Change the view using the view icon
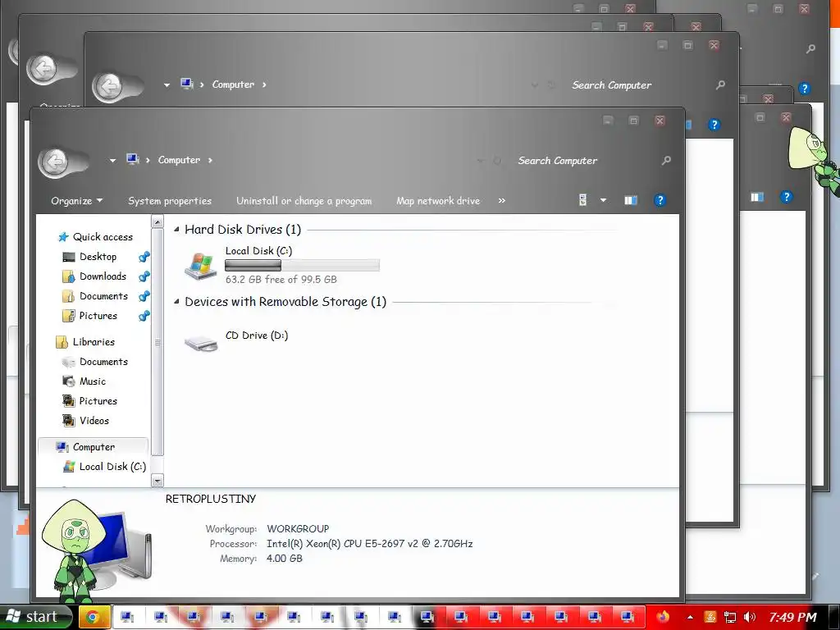Screen dimensions: 840x630 pyautogui.click(x=583, y=200)
